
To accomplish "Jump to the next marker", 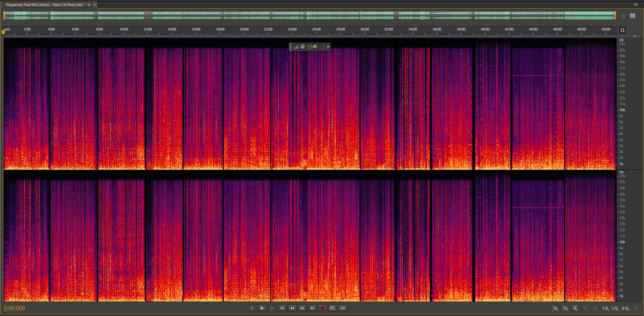I will click(x=312, y=308).
